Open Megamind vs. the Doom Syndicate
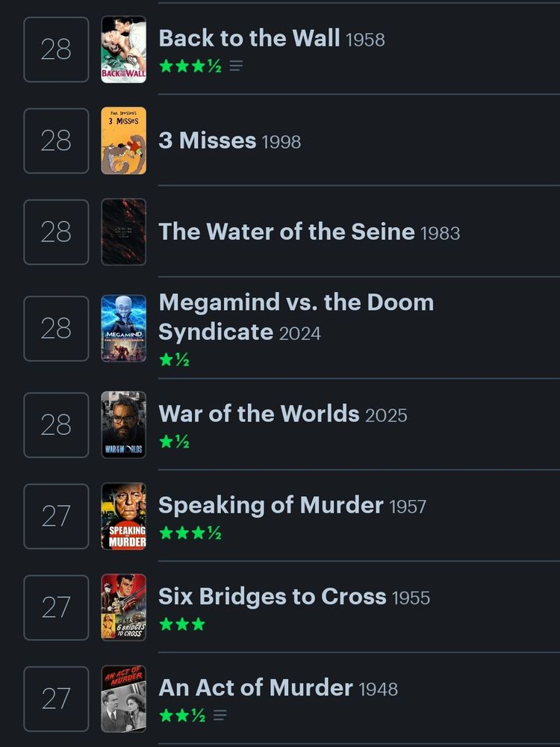Viewport: 560px width, 747px height. point(296,302)
